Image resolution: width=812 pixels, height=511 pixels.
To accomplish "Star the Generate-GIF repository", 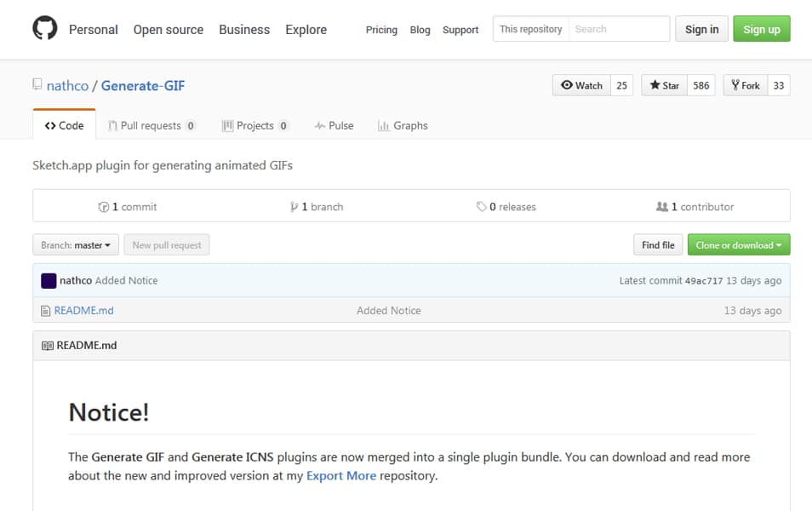I will [665, 85].
